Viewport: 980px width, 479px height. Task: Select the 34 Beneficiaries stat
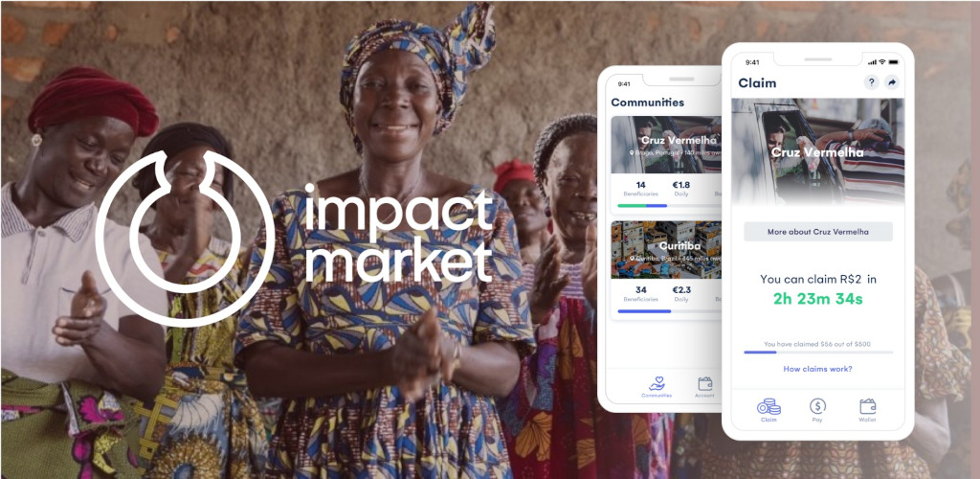tap(640, 294)
